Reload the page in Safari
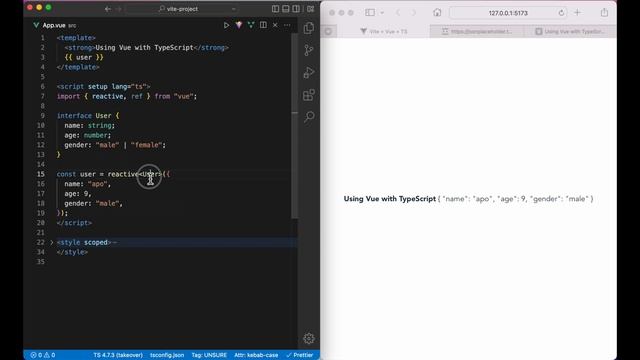 pyautogui.click(x=561, y=13)
